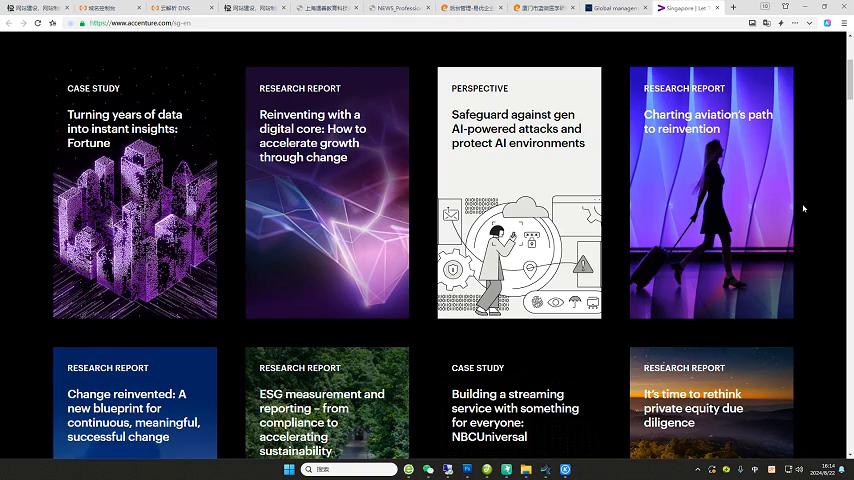Open WeChat from the taskbar
Screen dimensions: 854x480
click(428, 469)
